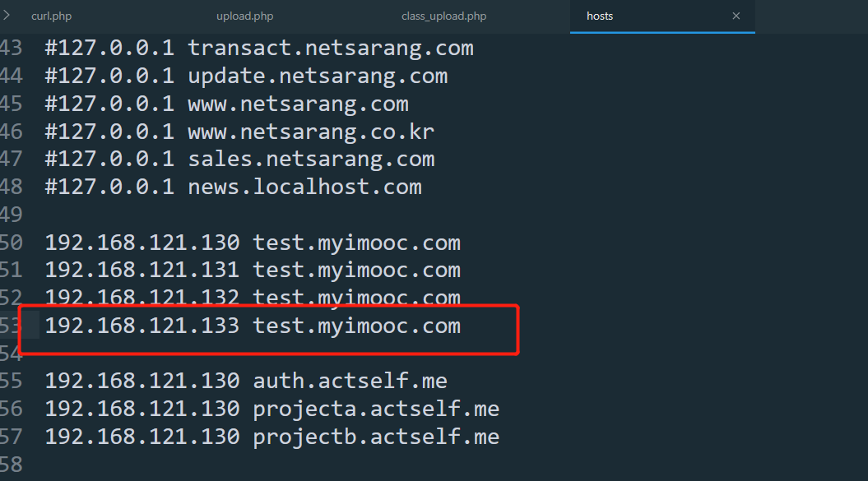Click line number 49 in gutter
The image size is (868, 481).
click(x=10, y=215)
